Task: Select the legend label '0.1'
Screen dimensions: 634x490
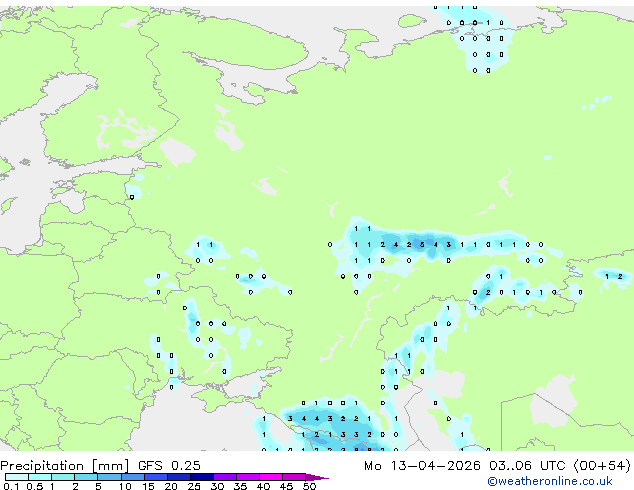Action: point(11,486)
